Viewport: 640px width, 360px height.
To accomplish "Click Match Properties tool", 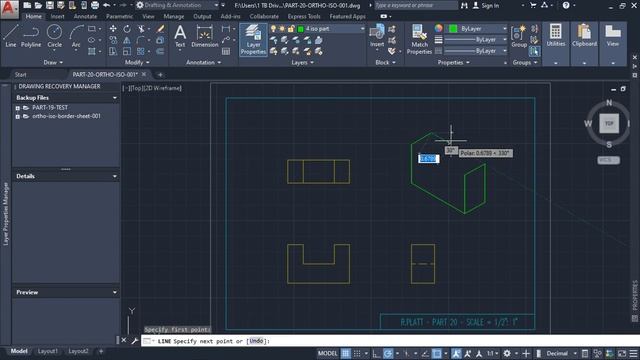I will coord(419,39).
